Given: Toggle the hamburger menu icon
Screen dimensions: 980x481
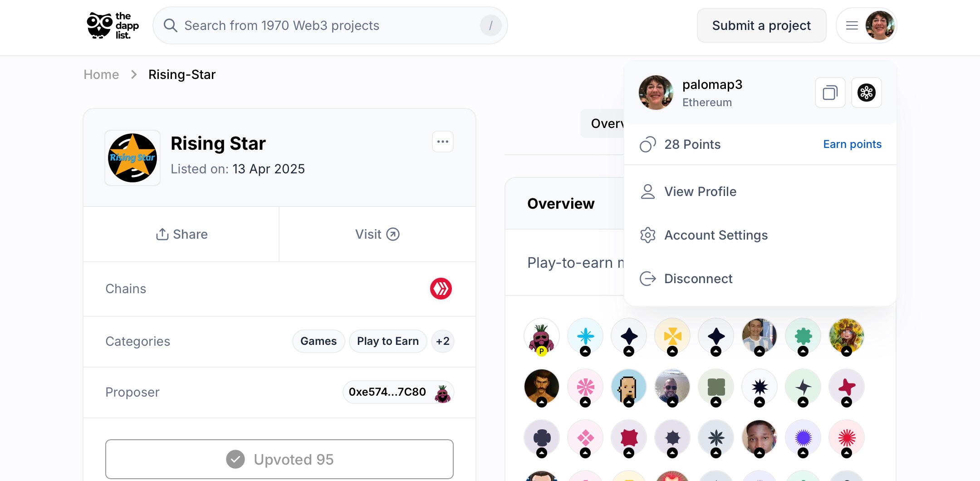Looking at the screenshot, I should [x=852, y=25].
